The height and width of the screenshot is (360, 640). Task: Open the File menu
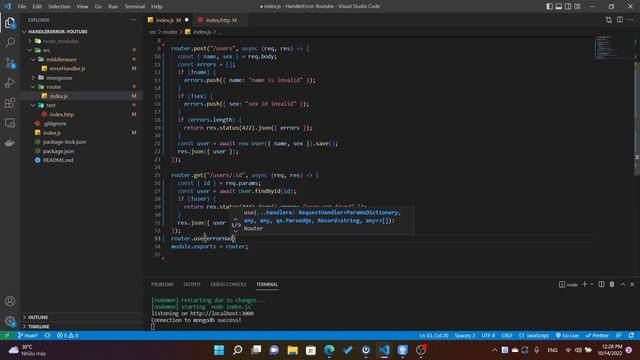22,7
